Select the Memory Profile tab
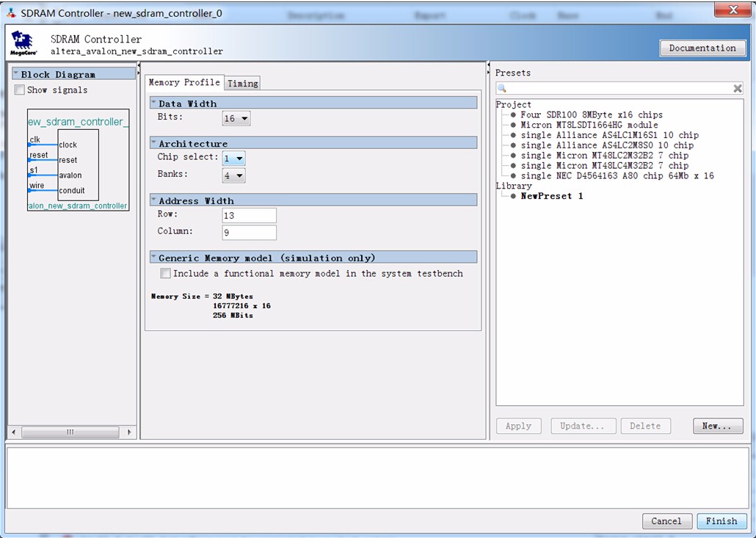Screen dimensions: 756x538 coord(184,82)
